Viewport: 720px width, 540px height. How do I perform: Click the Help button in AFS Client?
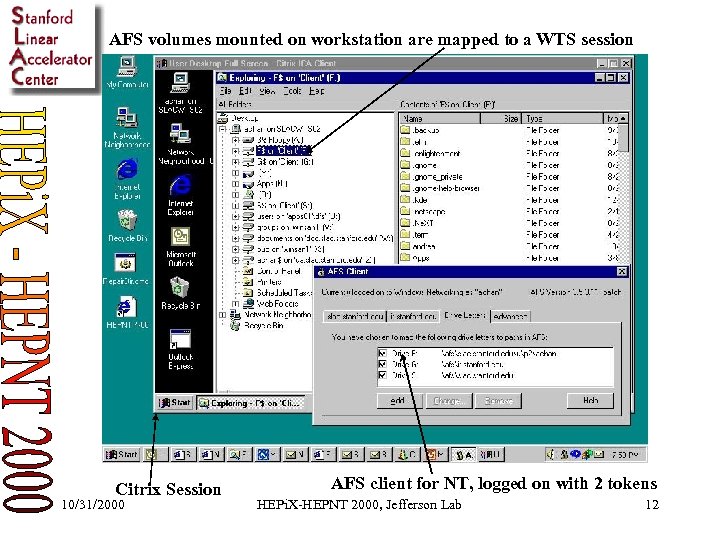tap(590, 400)
